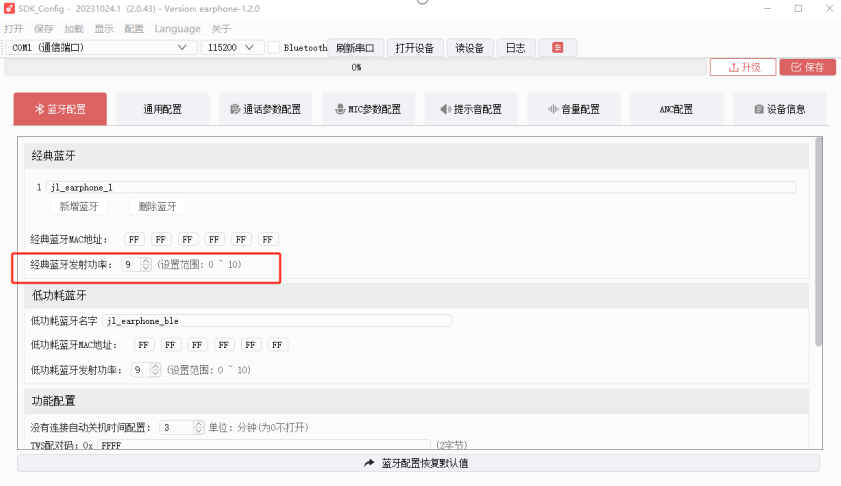Click the 刷新串口 refresh serial port button
Viewport: 841px width, 486px height.
click(355, 48)
